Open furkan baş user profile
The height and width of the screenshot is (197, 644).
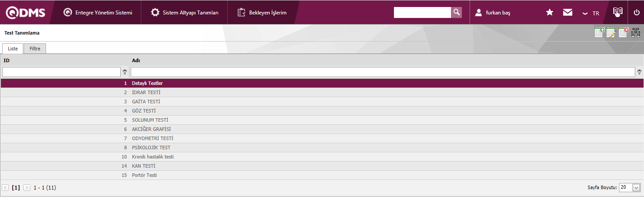tap(493, 13)
